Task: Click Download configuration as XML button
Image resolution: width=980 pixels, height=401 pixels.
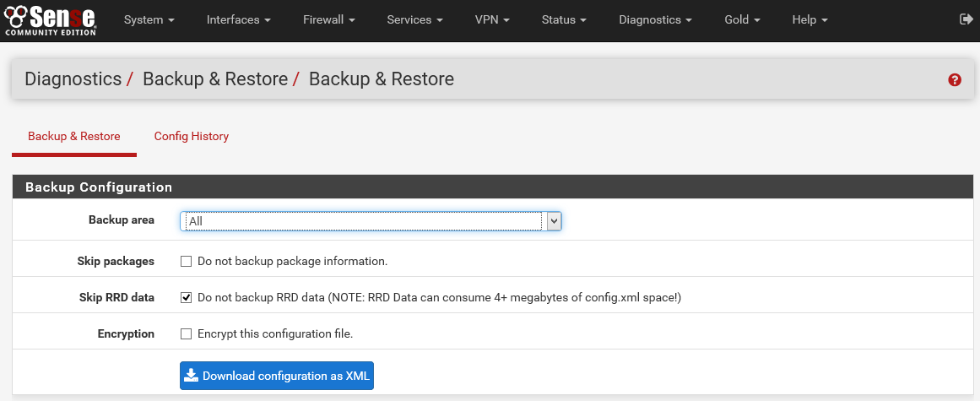Action: [x=276, y=376]
